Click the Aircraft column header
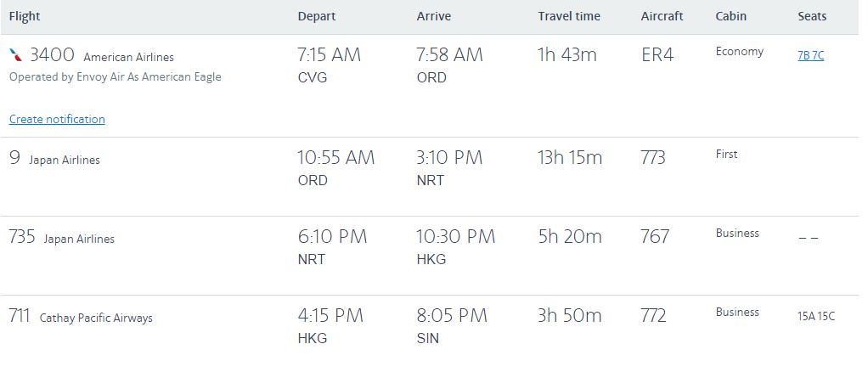Image resolution: width=868 pixels, height=389 pixels. [662, 16]
